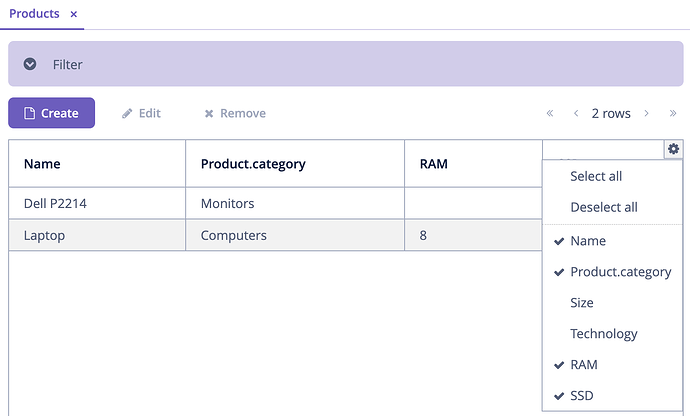This screenshot has width=690, height=416.
Task: Go to the previous page arrow
Action: [576, 113]
